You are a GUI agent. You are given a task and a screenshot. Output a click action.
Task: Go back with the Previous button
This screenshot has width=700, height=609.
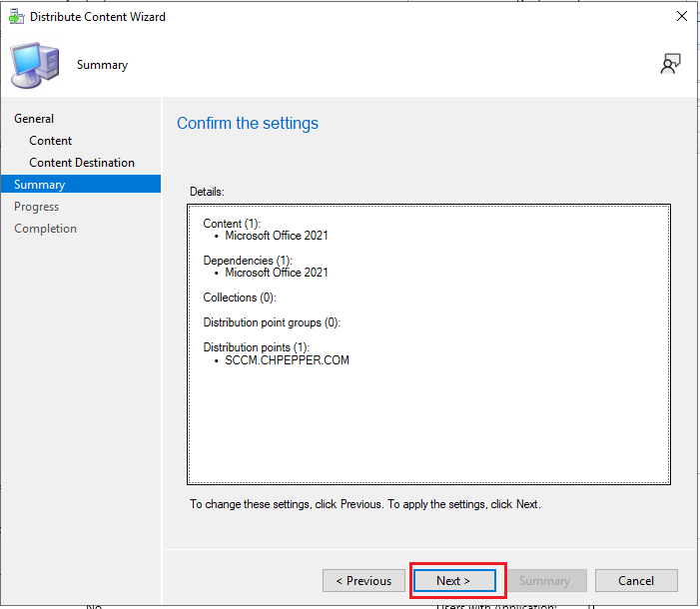coord(363,580)
